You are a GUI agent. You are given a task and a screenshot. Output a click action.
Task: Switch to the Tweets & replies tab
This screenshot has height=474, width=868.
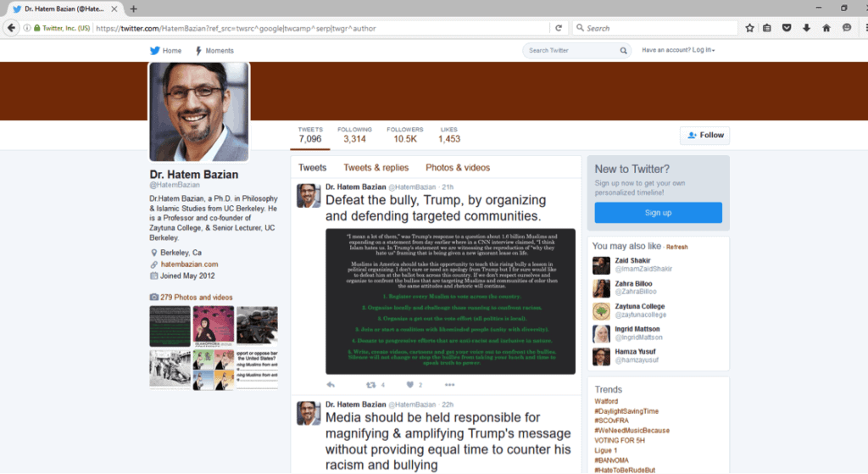[376, 168]
